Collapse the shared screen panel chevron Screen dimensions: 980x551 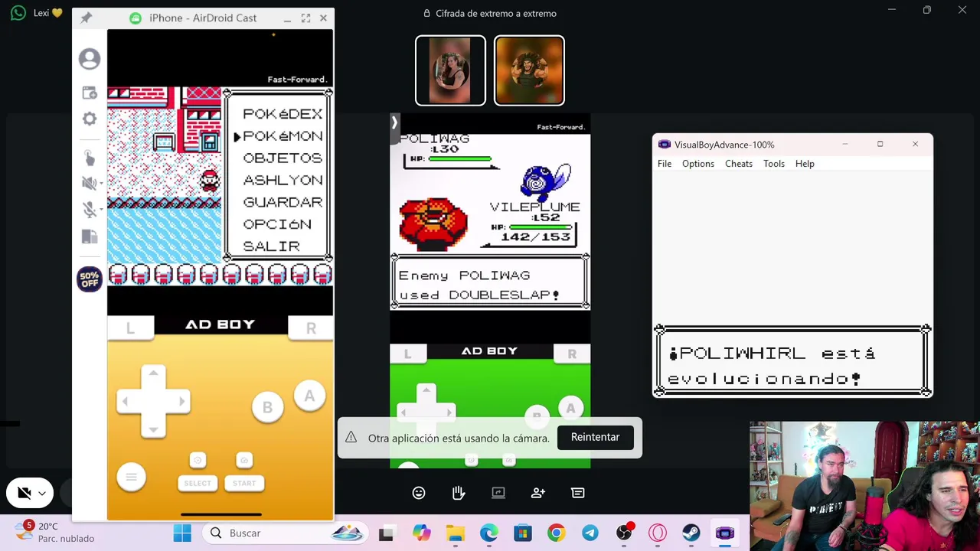tap(394, 122)
